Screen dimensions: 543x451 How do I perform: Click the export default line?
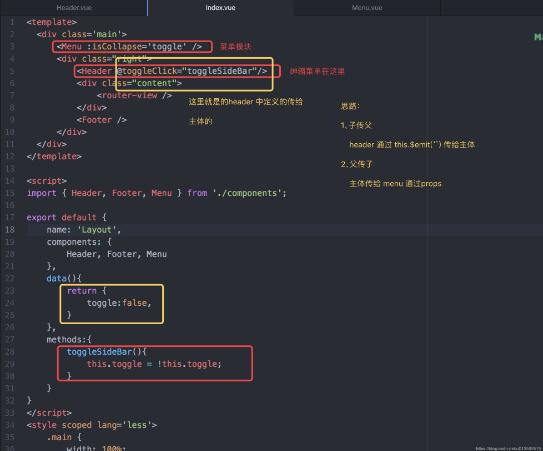66,218
